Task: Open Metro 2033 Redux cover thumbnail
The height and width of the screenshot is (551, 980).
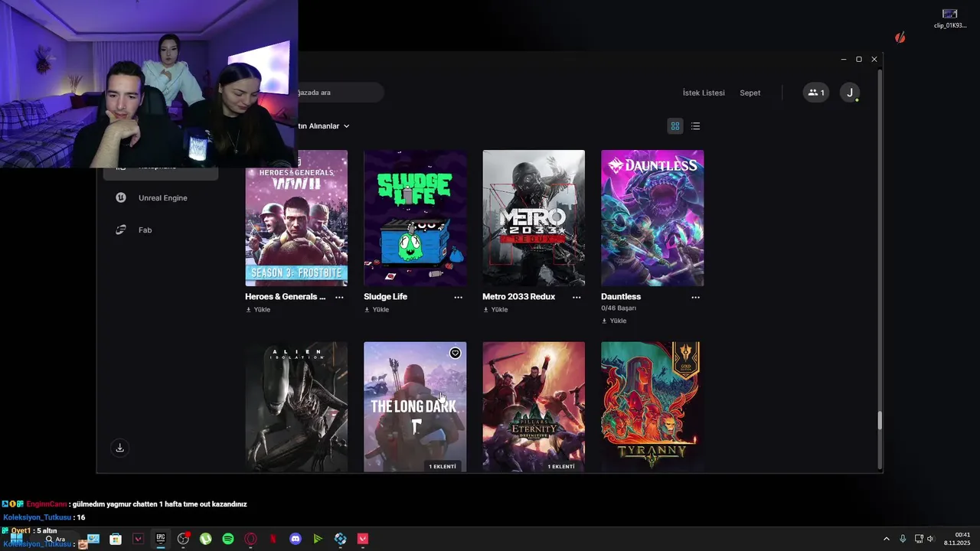Action: point(534,218)
